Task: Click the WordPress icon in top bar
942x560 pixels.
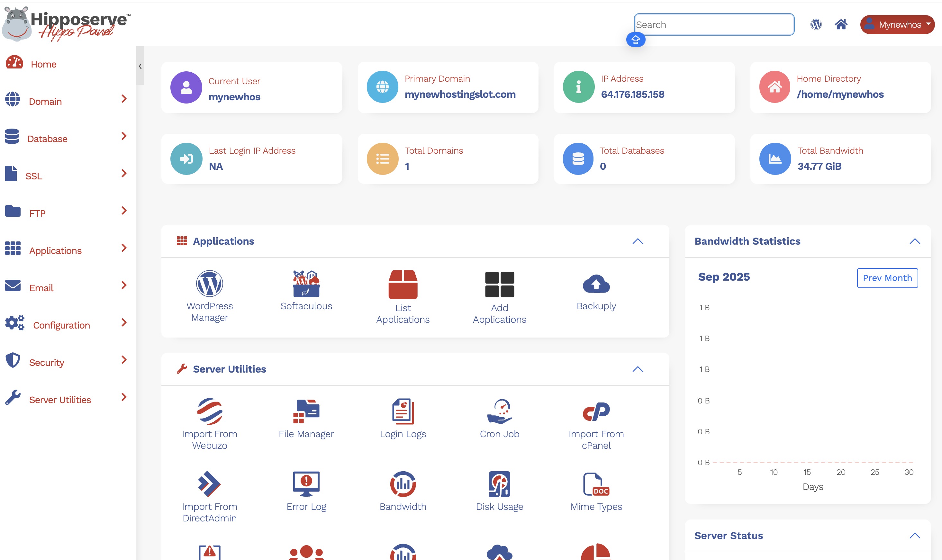Action: (x=816, y=24)
